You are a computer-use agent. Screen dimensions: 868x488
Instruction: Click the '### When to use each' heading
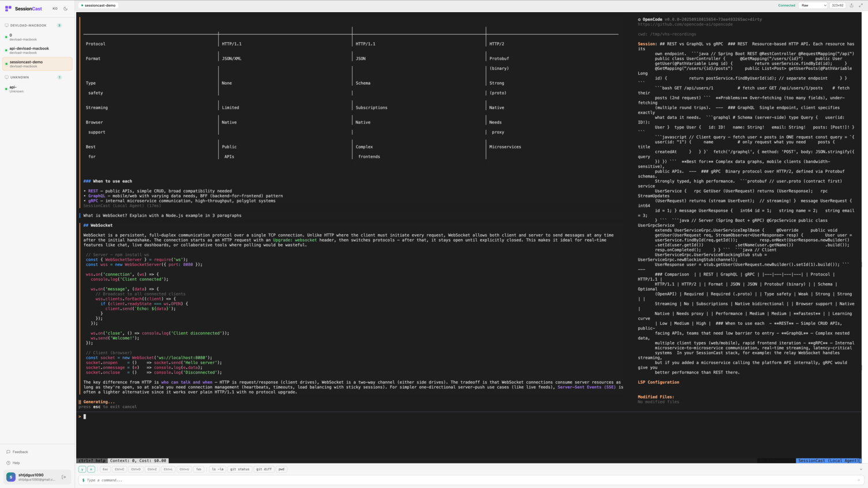[107, 181]
